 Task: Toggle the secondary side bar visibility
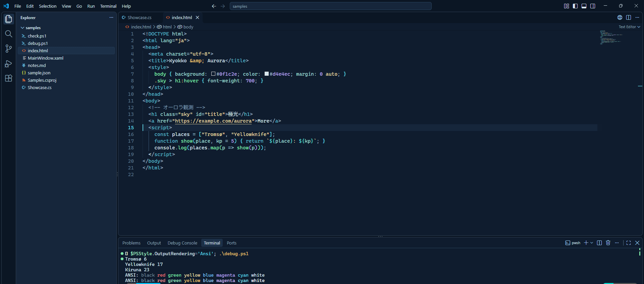[x=593, y=6]
